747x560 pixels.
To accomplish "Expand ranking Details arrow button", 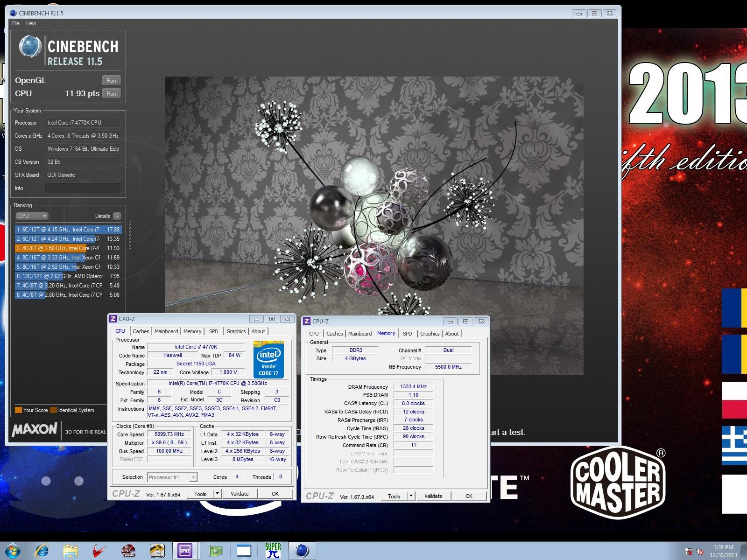I will (117, 216).
